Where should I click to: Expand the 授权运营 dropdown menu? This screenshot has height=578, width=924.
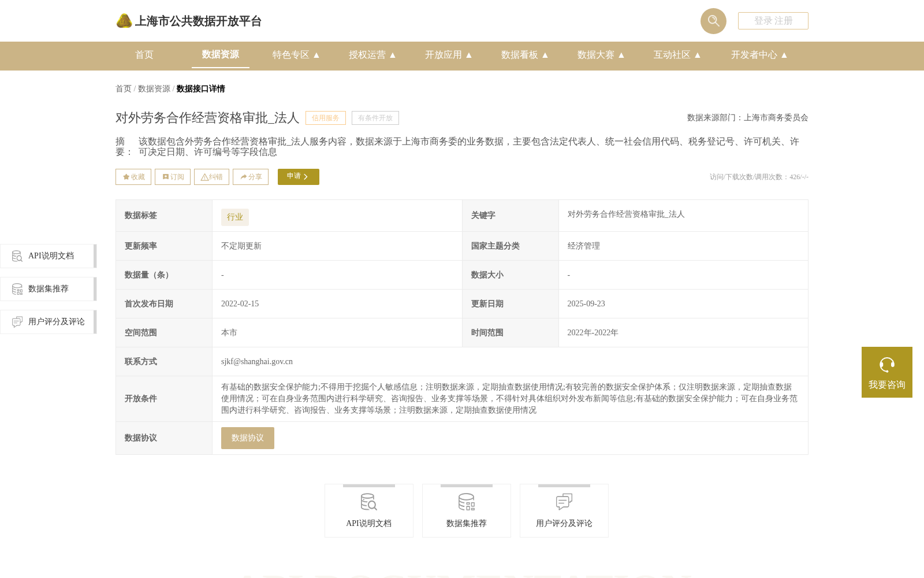point(372,55)
